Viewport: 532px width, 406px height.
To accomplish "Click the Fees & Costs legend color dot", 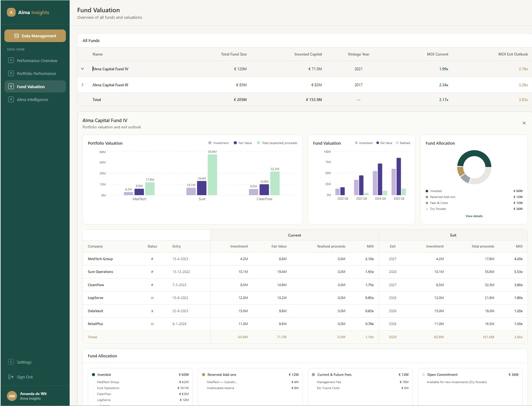I will tap(427, 203).
